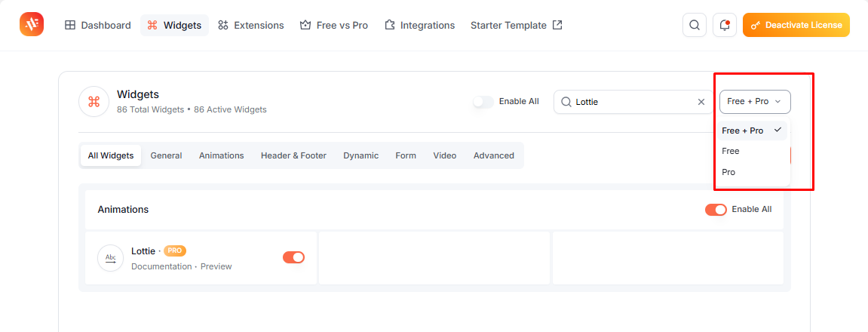The image size is (868, 332).
Task: Click the Lottie widget round icon
Action: click(111, 258)
